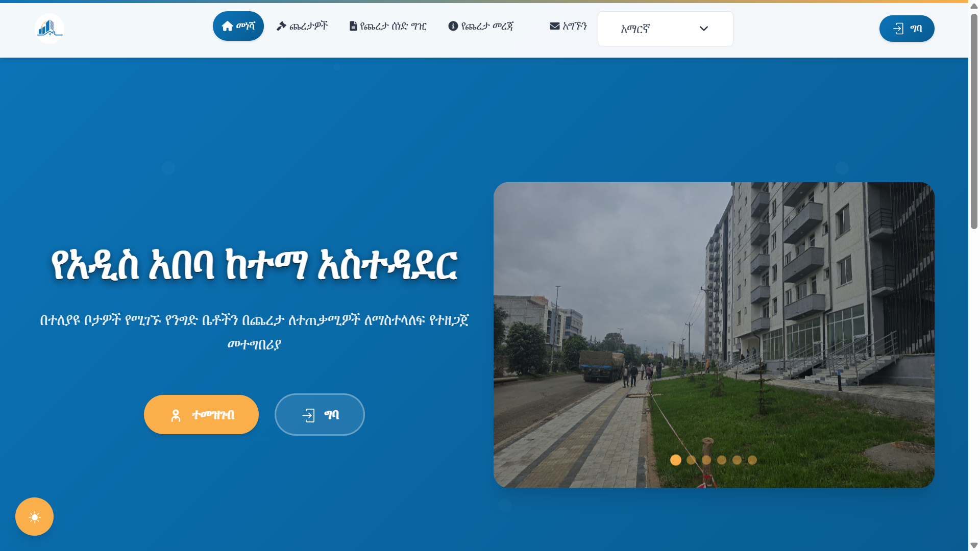
Task: Click the info circle icon in navigation
Action: [453, 26]
